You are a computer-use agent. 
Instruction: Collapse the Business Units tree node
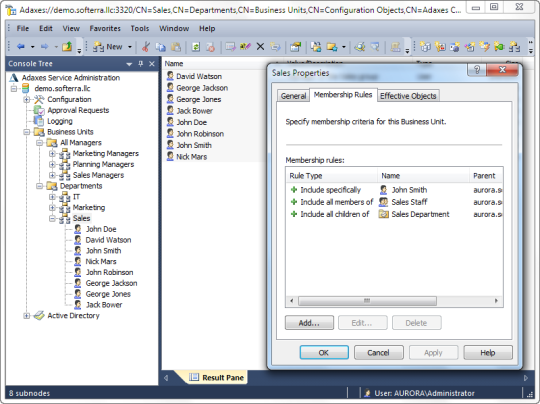(27, 132)
